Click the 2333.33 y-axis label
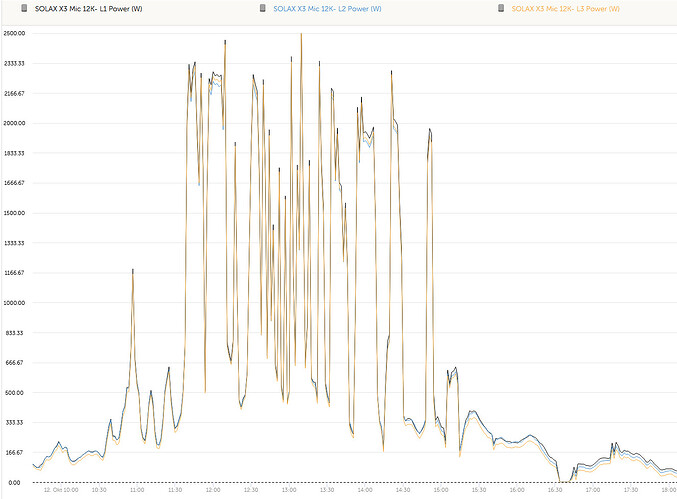Viewport: 677px width, 499px height. pyautogui.click(x=14, y=63)
